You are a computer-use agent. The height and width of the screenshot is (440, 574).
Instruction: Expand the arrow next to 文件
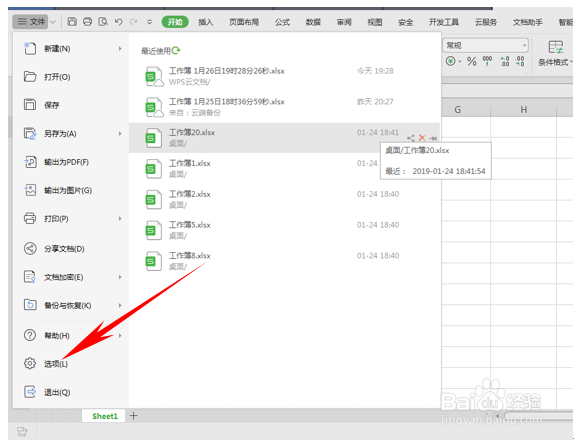coord(53,22)
